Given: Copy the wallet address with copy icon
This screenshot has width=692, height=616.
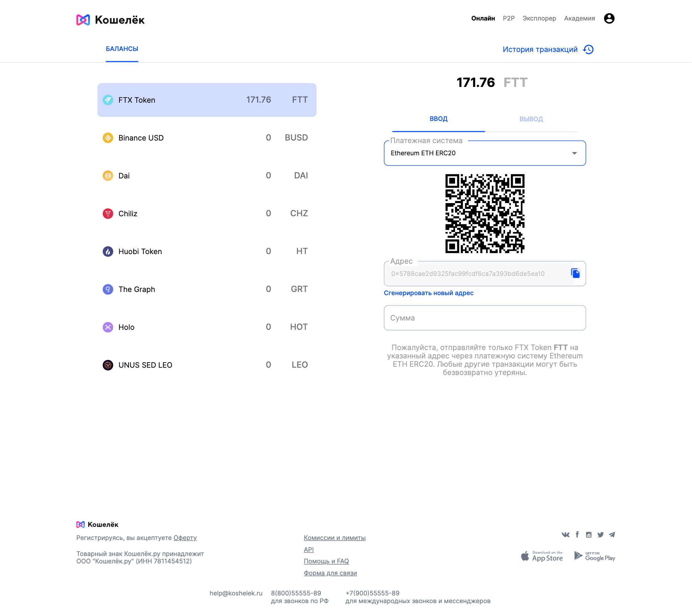Looking at the screenshot, I should [575, 273].
